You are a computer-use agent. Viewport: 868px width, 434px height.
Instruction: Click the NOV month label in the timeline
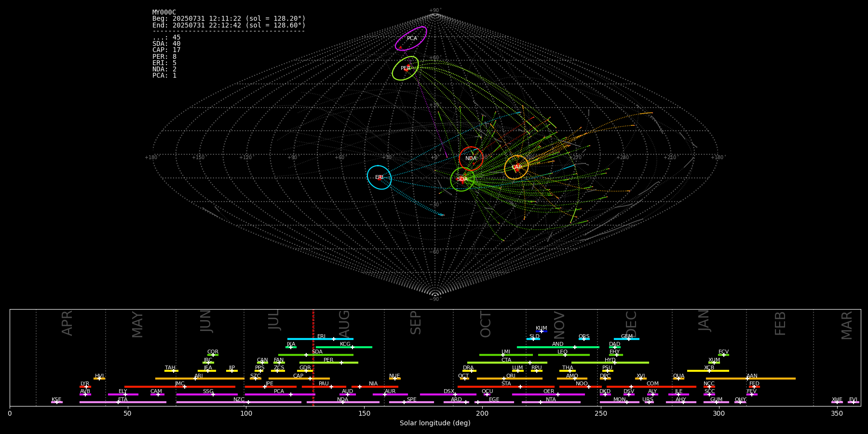click(x=559, y=325)
